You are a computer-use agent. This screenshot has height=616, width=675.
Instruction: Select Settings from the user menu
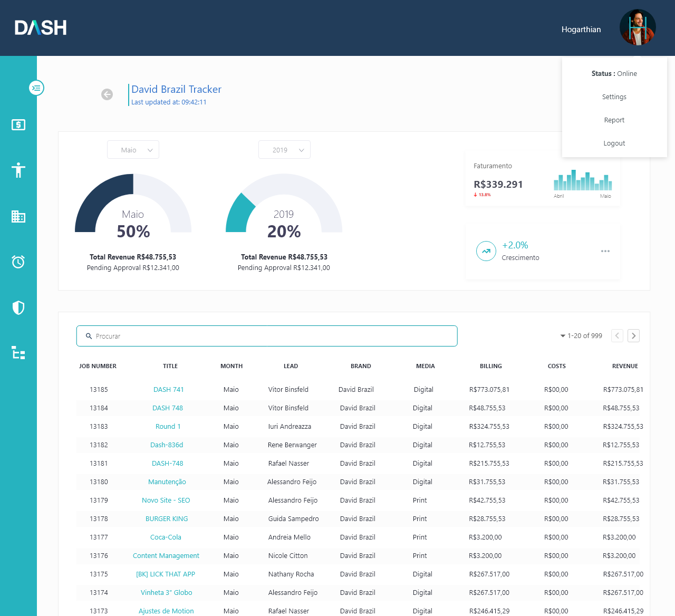click(614, 97)
